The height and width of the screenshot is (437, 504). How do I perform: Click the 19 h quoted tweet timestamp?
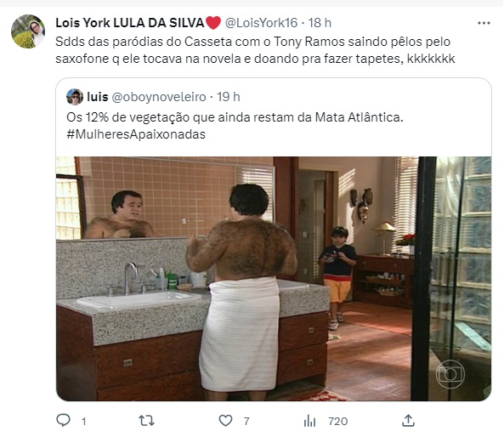tap(229, 97)
